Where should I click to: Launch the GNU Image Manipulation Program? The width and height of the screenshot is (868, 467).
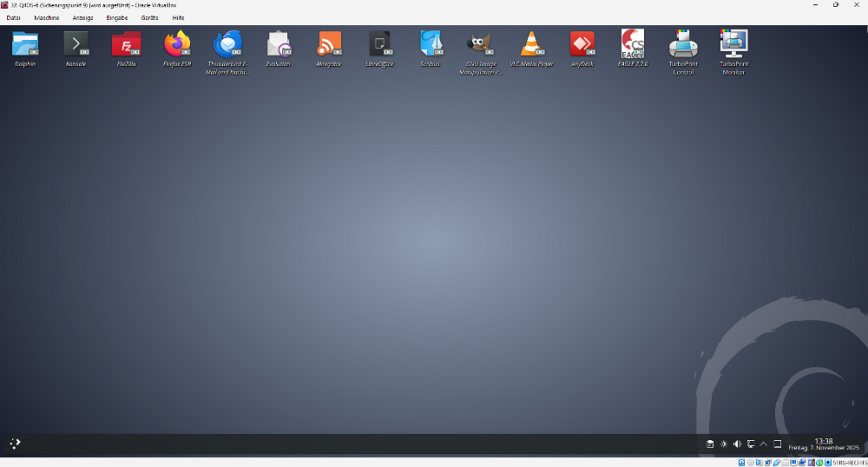[x=481, y=44]
